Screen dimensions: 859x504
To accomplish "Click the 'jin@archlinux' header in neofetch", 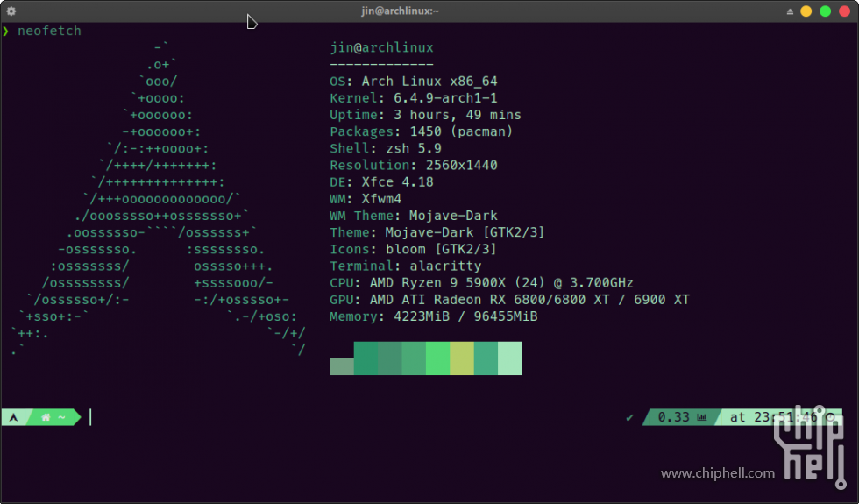I will 382,47.
